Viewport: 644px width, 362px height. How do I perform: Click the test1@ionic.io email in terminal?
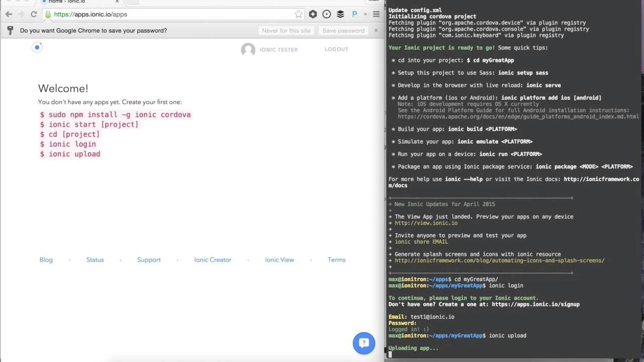point(432,317)
